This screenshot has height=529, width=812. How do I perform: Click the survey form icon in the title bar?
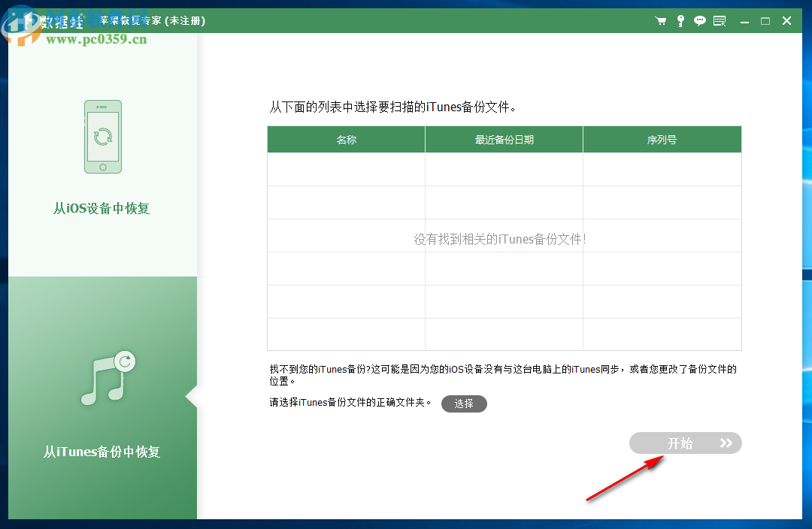tap(719, 20)
